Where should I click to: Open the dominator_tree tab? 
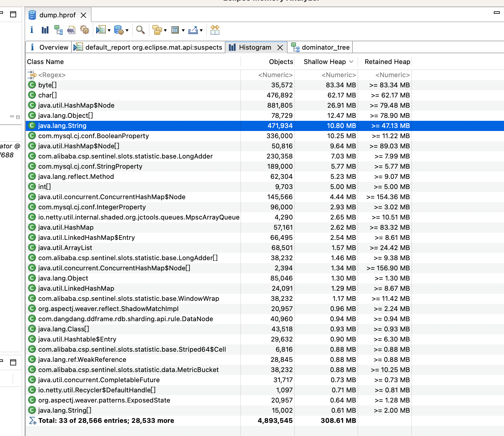tap(321, 47)
